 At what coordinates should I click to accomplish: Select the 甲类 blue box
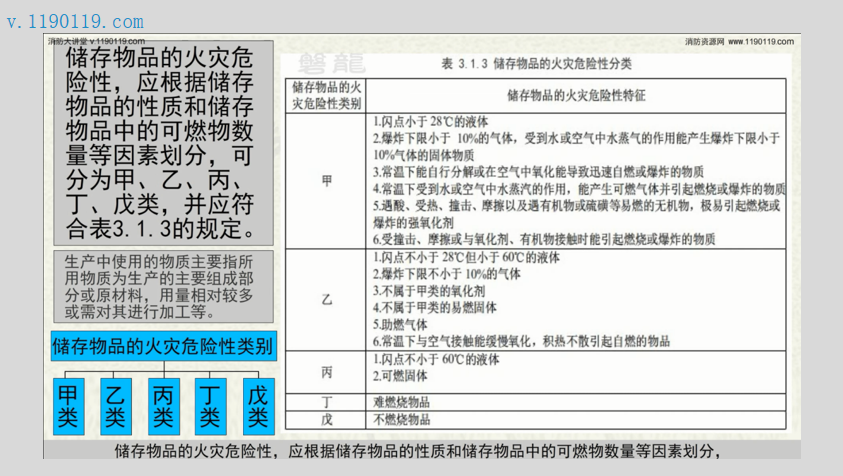(68, 406)
